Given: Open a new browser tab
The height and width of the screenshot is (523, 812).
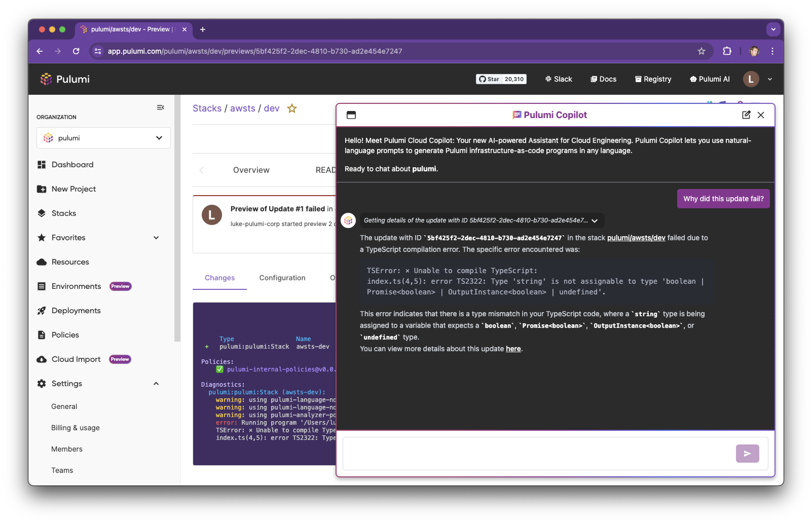Looking at the screenshot, I should pyautogui.click(x=203, y=30).
